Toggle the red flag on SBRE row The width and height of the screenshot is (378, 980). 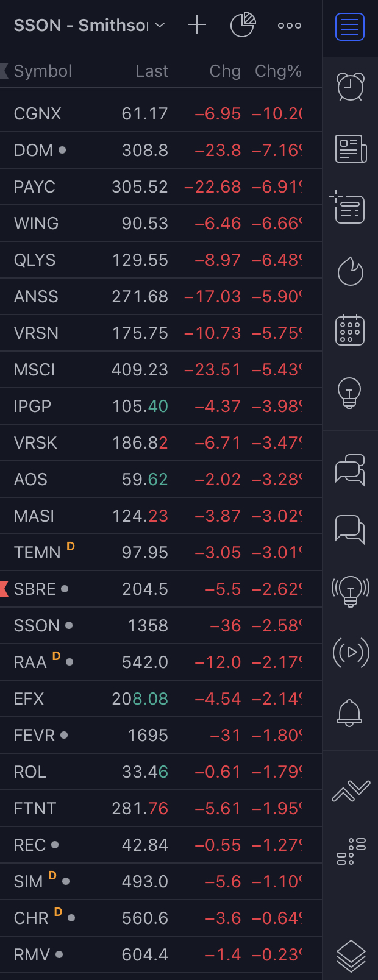coord(4,589)
